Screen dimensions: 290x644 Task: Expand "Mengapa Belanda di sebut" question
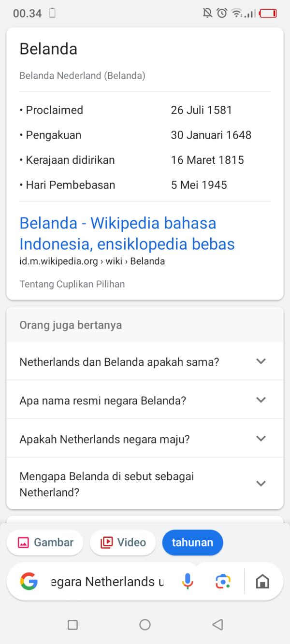(261, 484)
